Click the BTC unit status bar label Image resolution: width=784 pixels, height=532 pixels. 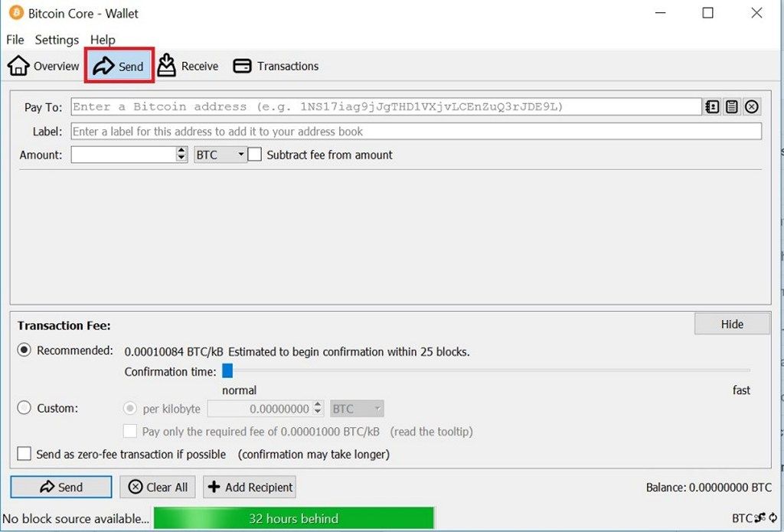coord(743,518)
